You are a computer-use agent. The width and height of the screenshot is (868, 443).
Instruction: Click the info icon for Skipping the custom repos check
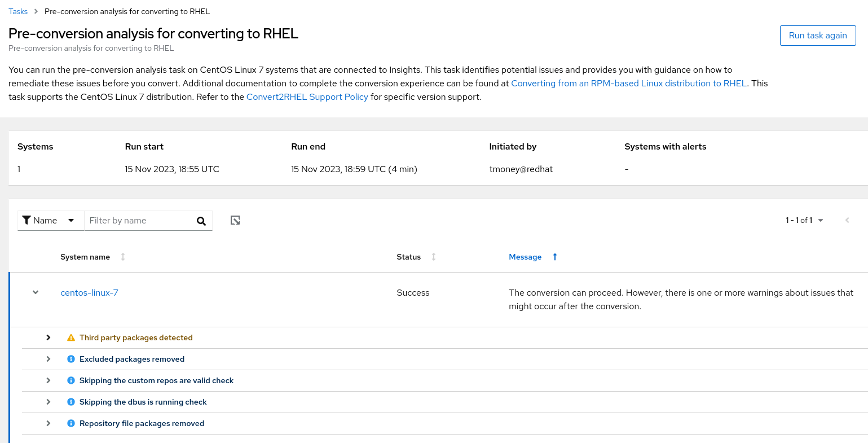click(71, 380)
